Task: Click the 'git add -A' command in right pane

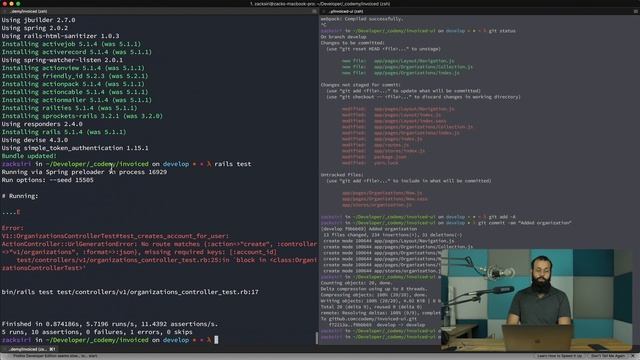Action: click(x=502, y=217)
